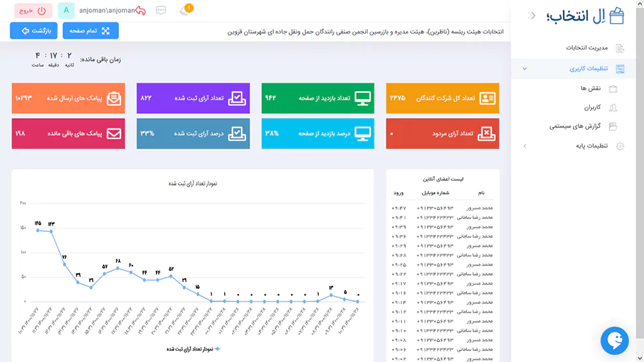Click the ID card icon on تعداد کل شرکت کنندگان
This screenshot has height=362, width=644.
click(x=488, y=99)
